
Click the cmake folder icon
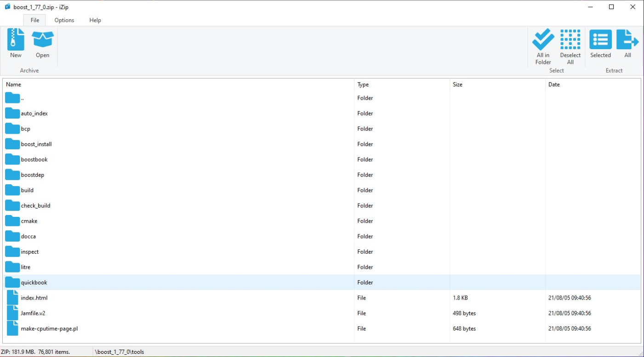coord(12,221)
